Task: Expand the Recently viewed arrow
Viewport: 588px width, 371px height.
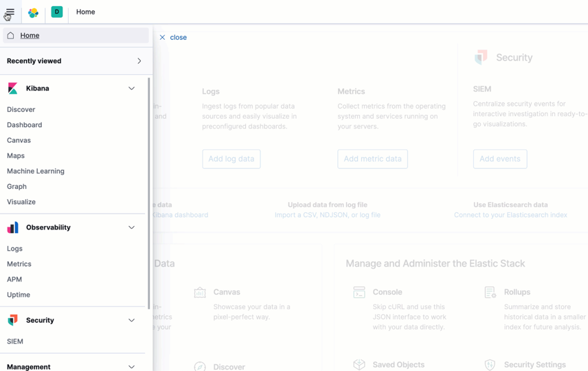Action: point(139,61)
